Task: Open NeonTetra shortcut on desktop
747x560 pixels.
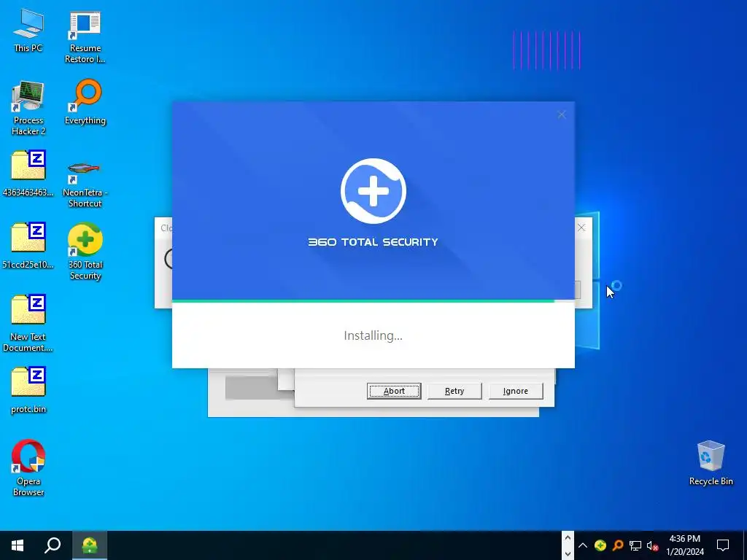Action: 85,183
